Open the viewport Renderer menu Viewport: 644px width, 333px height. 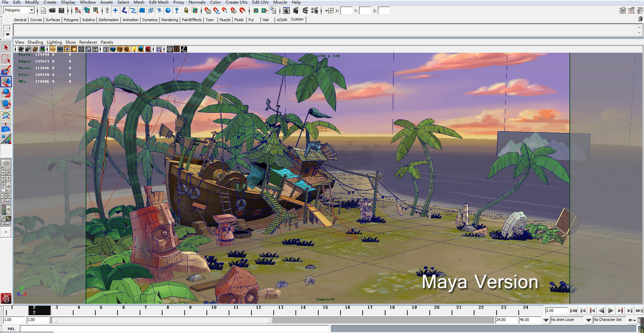coord(88,42)
